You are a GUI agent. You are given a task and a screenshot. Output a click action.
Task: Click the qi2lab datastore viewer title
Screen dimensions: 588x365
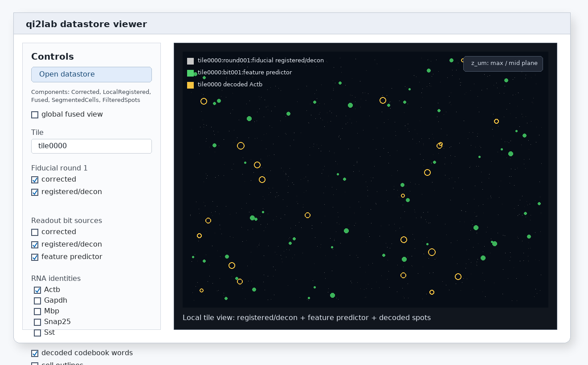86,24
